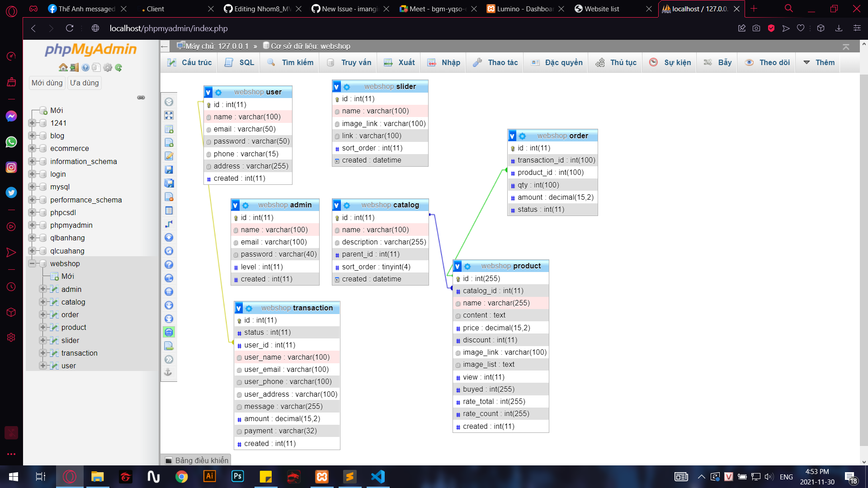The height and width of the screenshot is (488, 868).
Task: Toggle small/big view of all tables
Action: coord(169,305)
